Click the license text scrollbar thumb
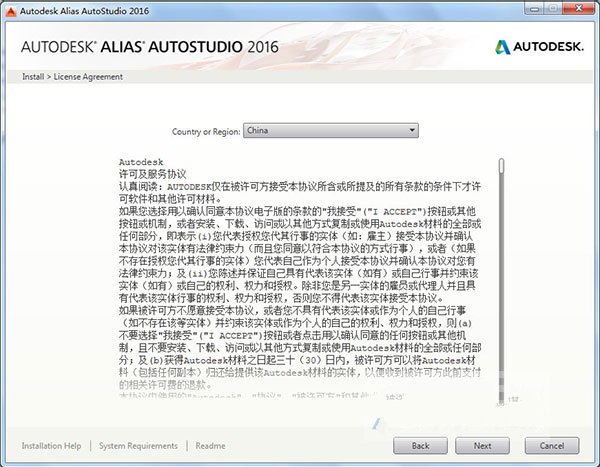The height and width of the screenshot is (467, 600). coord(501,166)
